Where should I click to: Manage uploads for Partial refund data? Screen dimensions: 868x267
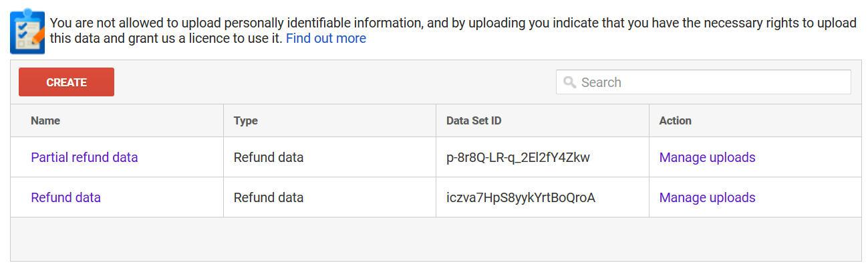click(707, 157)
